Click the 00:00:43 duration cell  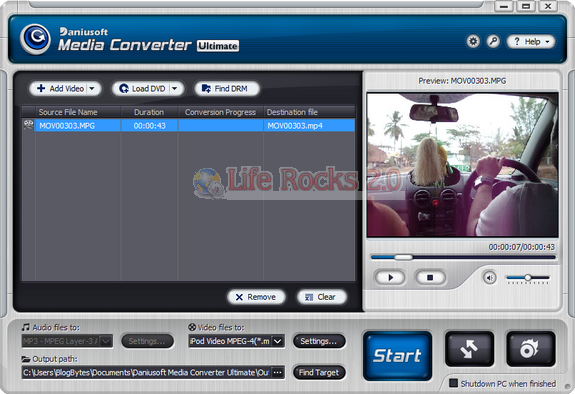pyautogui.click(x=149, y=125)
